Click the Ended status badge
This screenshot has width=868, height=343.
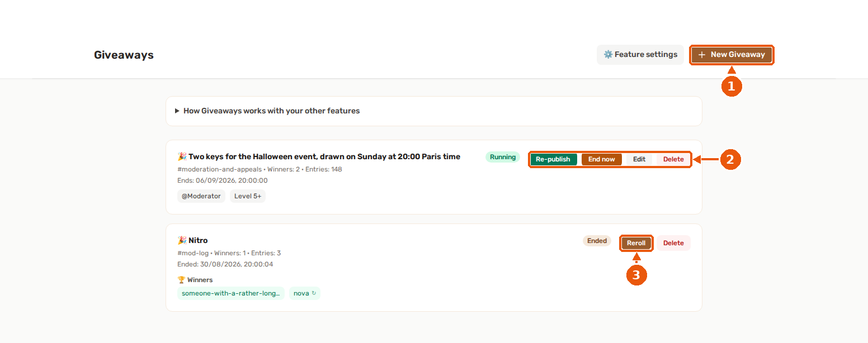click(597, 241)
